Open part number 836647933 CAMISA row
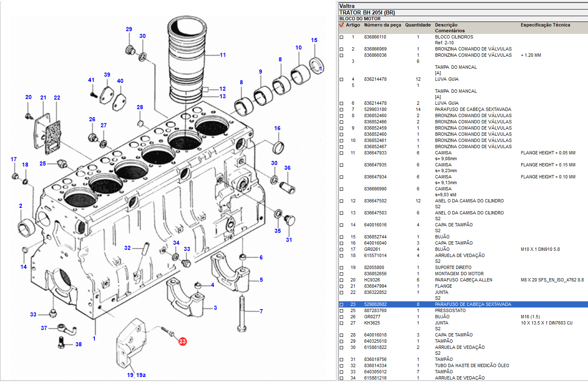Image resolution: width=588 pixels, height=382 pixels. [375, 153]
